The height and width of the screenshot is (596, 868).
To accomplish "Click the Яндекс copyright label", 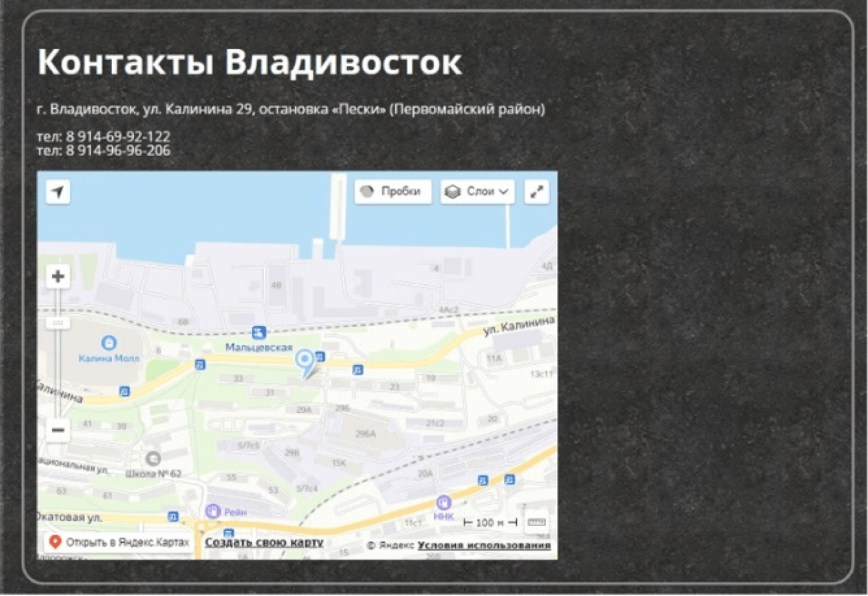I will [391, 545].
